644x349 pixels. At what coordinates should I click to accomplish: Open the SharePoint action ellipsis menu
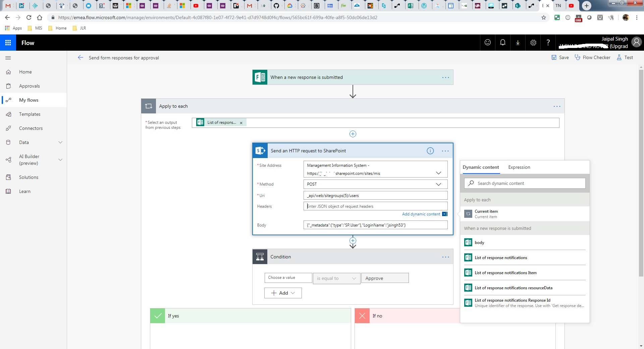click(445, 151)
